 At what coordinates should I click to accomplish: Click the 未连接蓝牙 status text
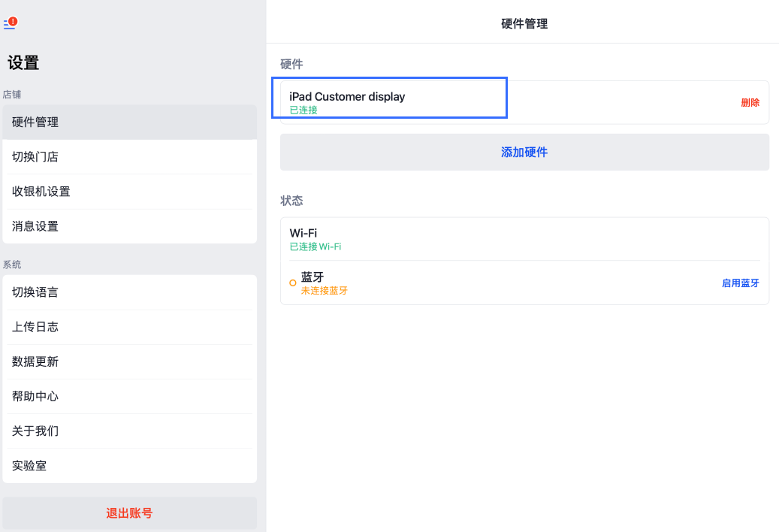click(x=324, y=291)
